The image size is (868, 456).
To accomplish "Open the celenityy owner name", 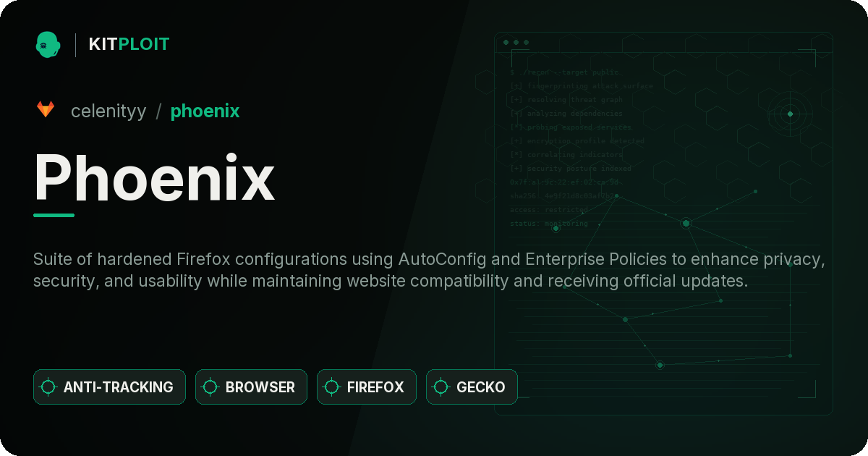I will click(109, 111).
